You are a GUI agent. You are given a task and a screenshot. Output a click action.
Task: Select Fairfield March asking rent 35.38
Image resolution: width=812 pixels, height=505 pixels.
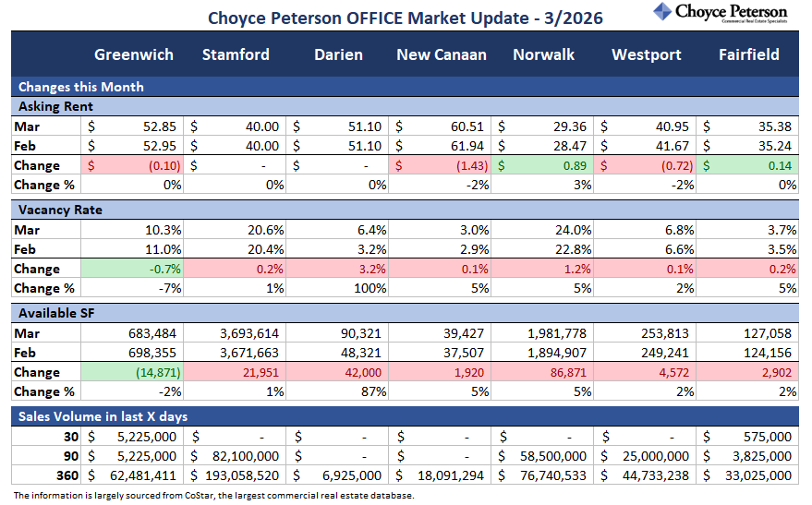(747, 126)
